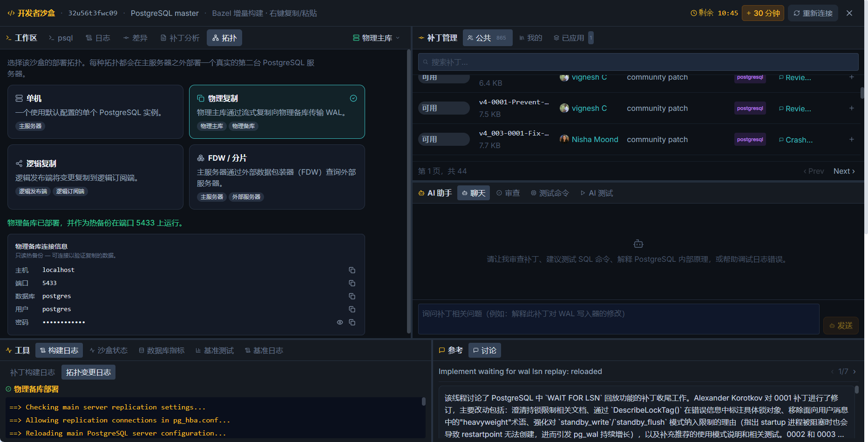
Task: Close the developer sandbox with X icon
Action: pos(849,13)
